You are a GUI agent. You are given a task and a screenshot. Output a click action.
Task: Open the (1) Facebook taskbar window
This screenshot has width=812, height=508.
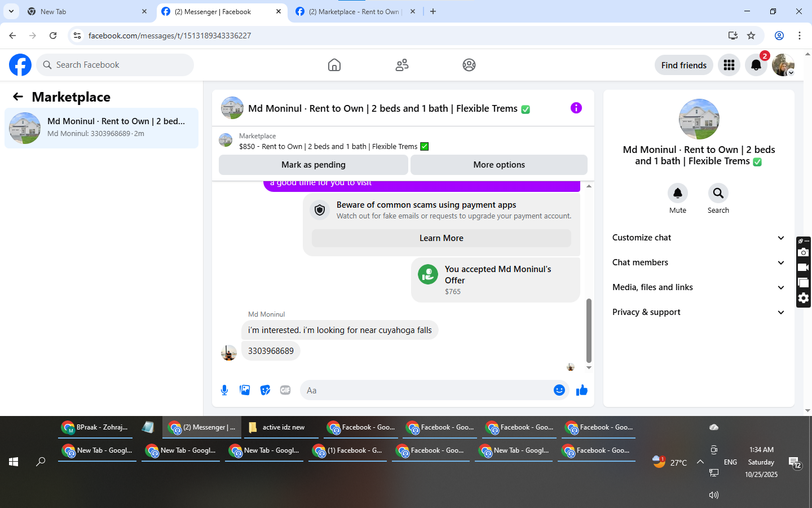[348, 450]
